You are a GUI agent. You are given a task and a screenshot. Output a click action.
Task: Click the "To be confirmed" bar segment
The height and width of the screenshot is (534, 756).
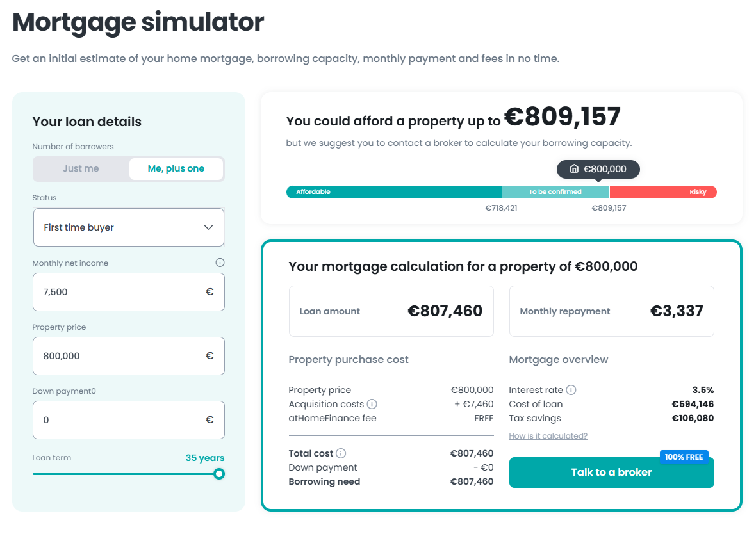(555, 192)
